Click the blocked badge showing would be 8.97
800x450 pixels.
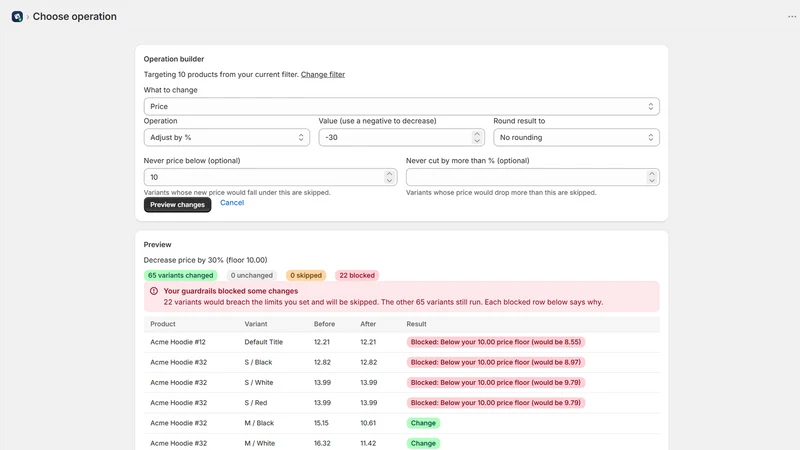tap(495, 362)
